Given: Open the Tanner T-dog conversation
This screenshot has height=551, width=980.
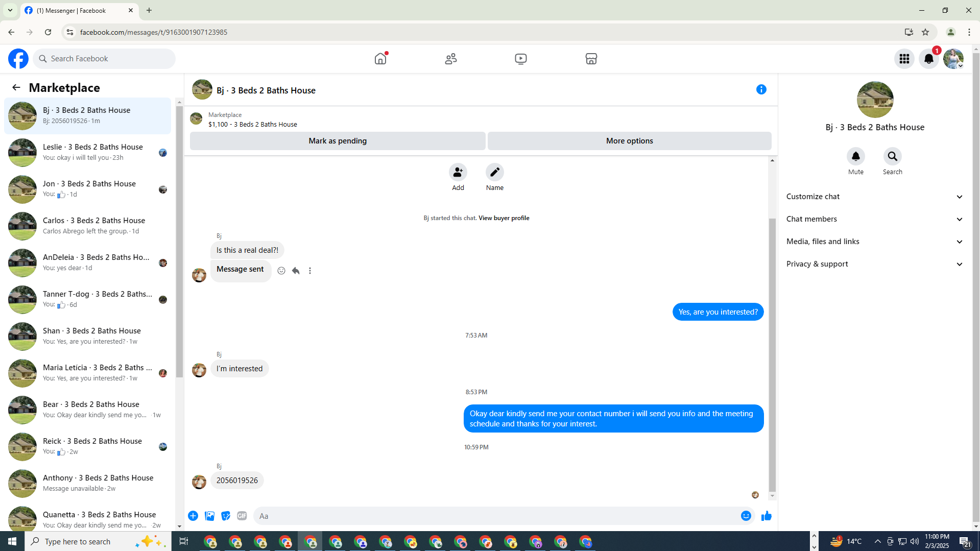Looking at the screenshot, I should [x=88, y=299].
